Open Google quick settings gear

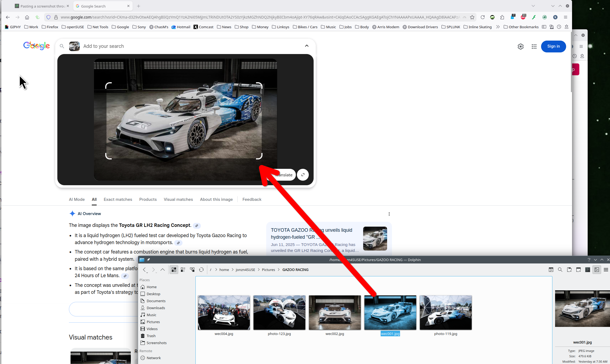[x=521, y=47]
